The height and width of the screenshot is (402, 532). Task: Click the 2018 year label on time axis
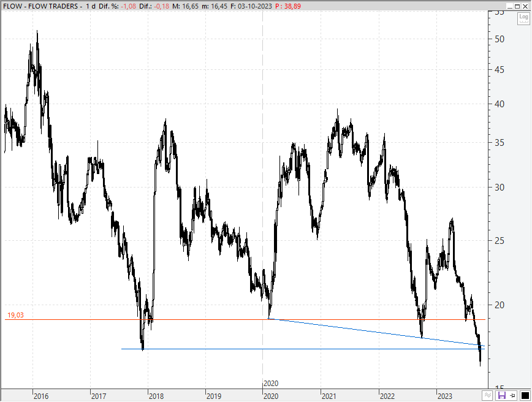coord(156,396)
